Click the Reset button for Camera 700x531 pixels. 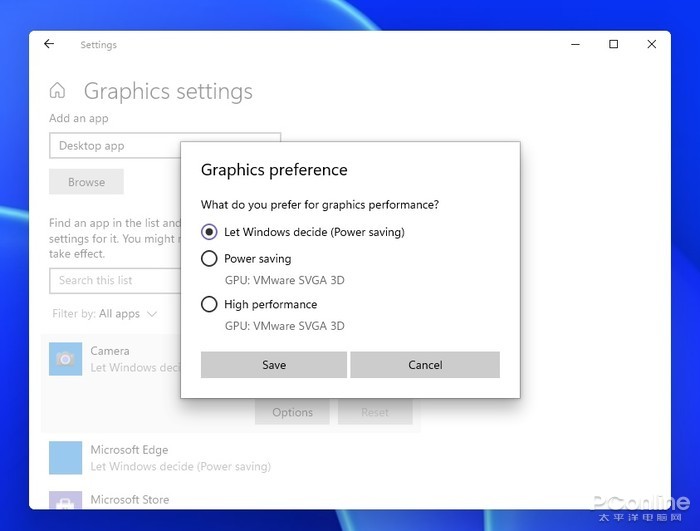pyautogui.click(x=375, y=412)
